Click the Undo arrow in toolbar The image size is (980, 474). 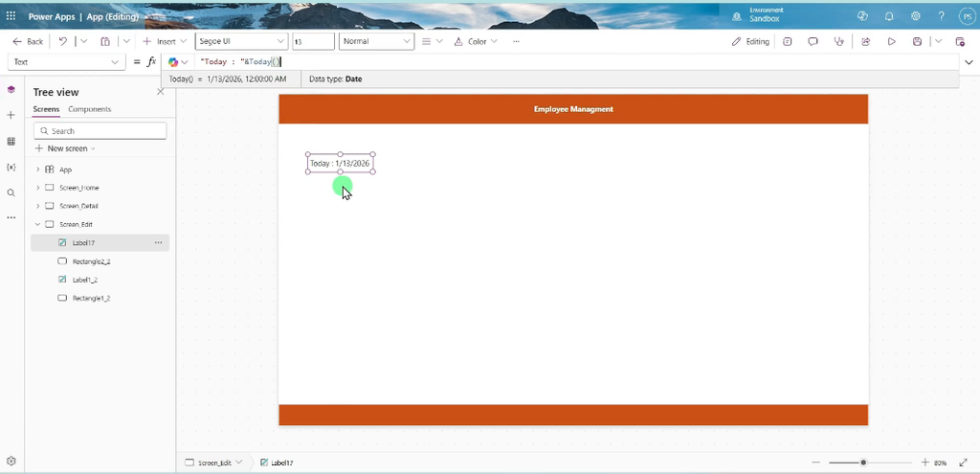coord(63,41)
